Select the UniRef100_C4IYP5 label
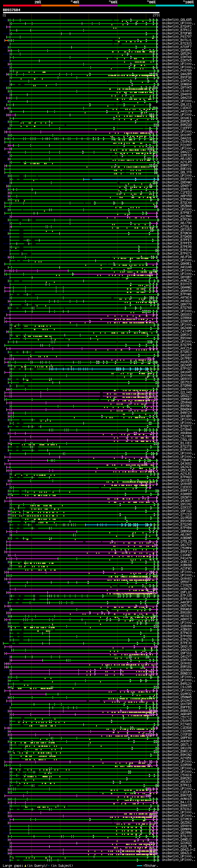Viewport: 197px width, 868px height. pos(177,332)
